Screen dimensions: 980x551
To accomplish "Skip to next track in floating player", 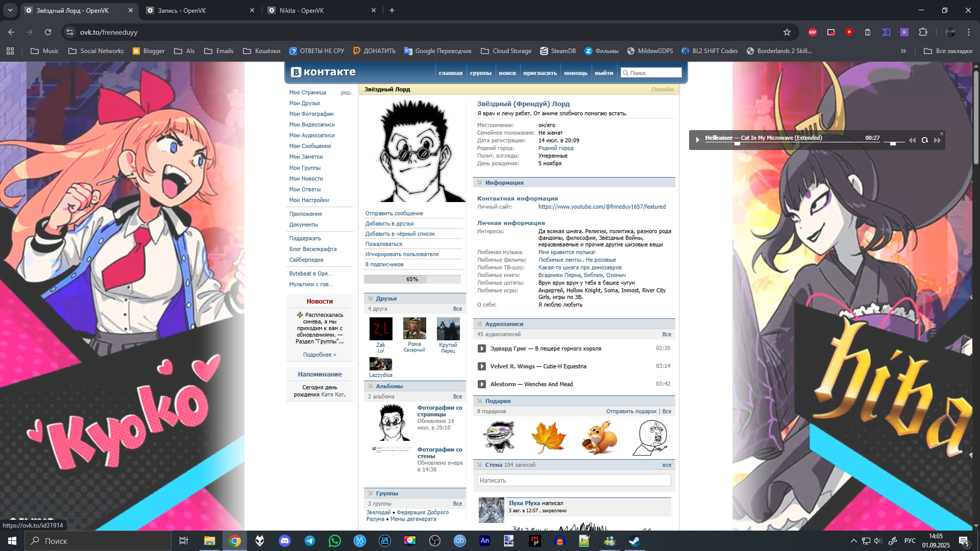I will pyautogui.click(x=937, y=140).
